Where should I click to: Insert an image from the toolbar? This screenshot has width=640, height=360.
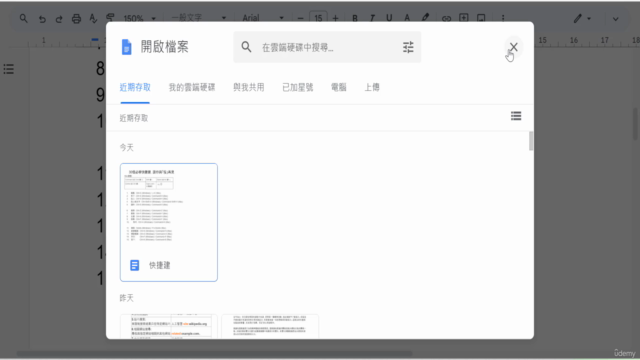[x=481, y=18]
